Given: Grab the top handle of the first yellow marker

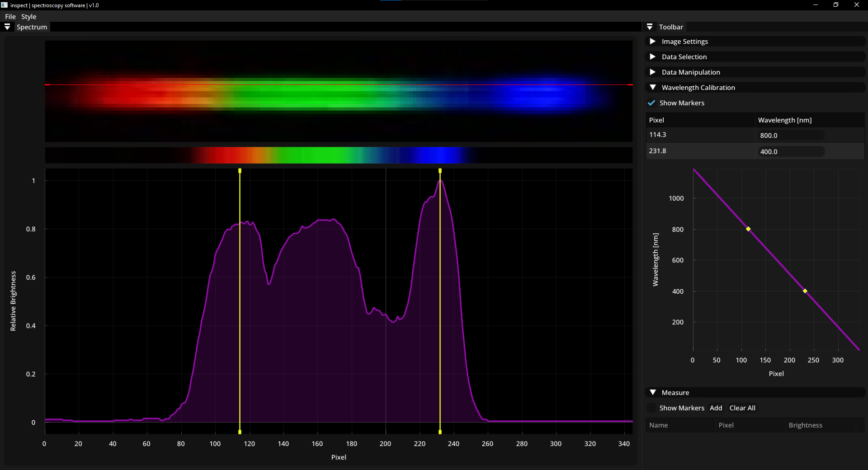Looking at the screenshot, I should 240,171.
